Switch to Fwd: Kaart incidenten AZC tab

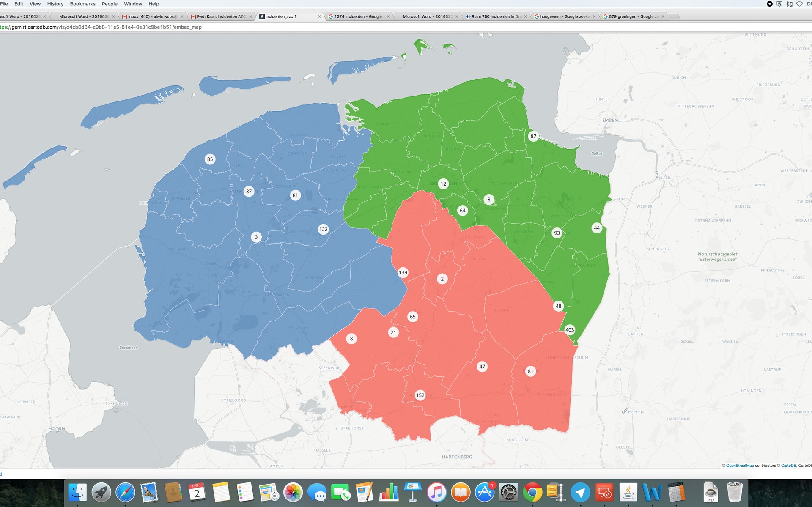tap(221, 16)
